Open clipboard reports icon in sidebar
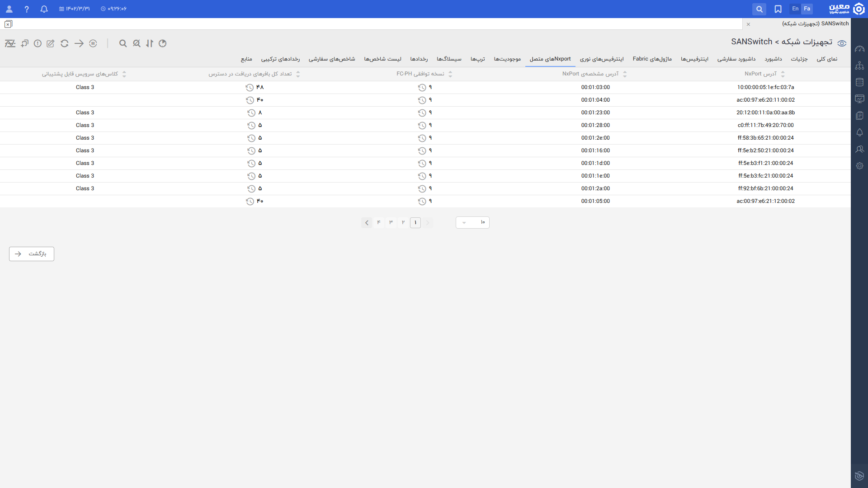 tap(859, 116)
